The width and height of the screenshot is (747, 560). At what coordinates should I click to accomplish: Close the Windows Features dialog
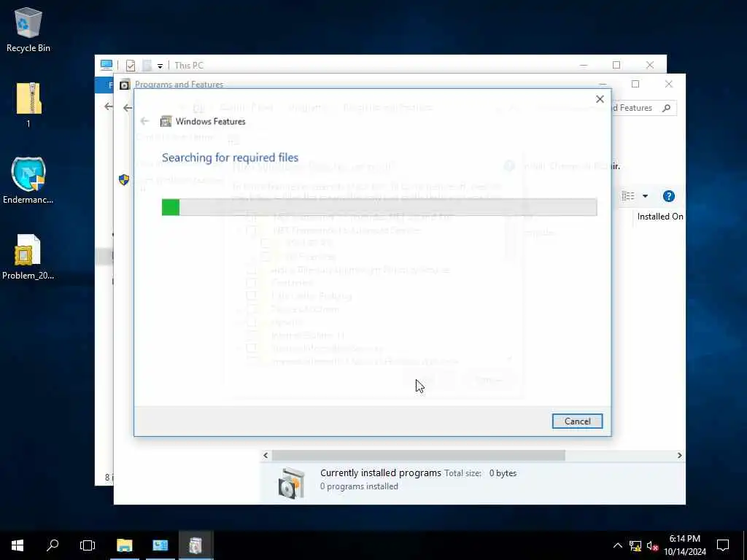point(600,99)
